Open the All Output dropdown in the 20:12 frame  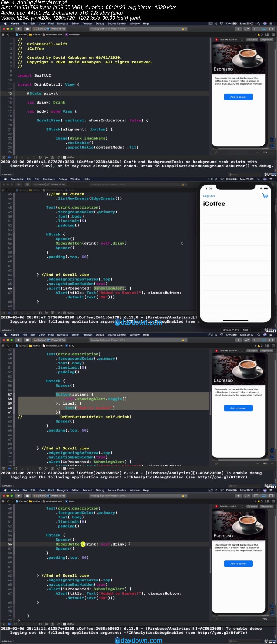[8, 486]
